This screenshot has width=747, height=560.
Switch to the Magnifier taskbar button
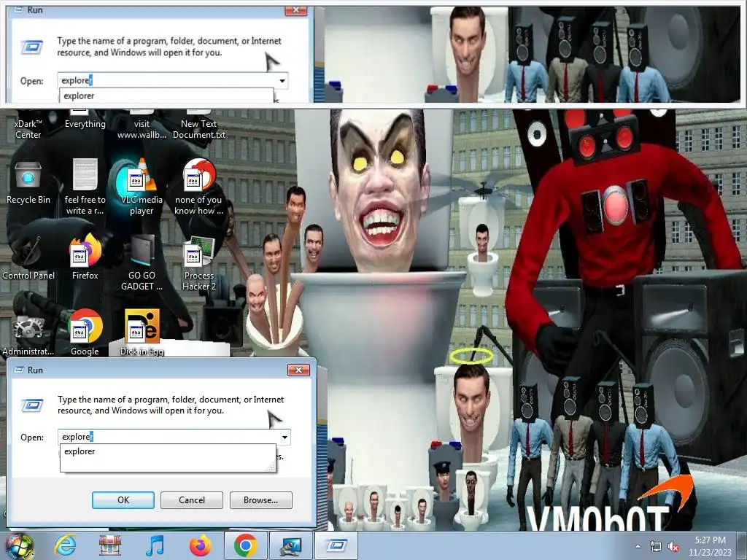[x=290, y=545]
